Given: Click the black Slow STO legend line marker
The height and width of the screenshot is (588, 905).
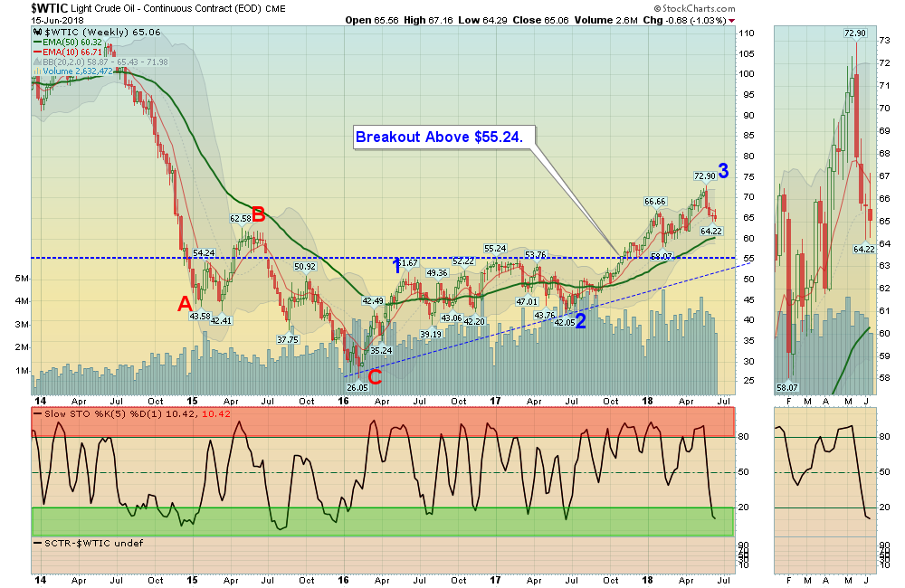Looking at the screenshot, I should click(37, 414).
